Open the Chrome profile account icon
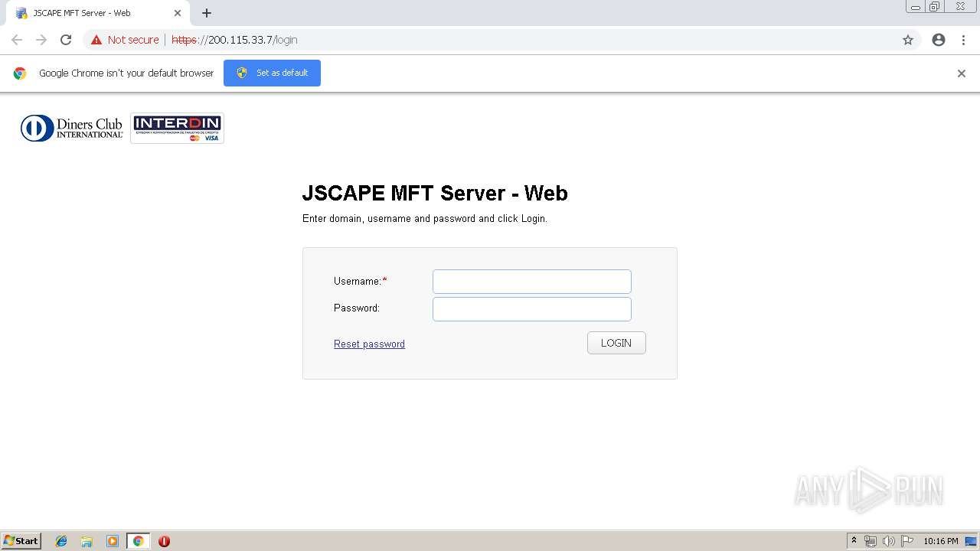This screenshot has width=980, height=551. tap(939, 40)
